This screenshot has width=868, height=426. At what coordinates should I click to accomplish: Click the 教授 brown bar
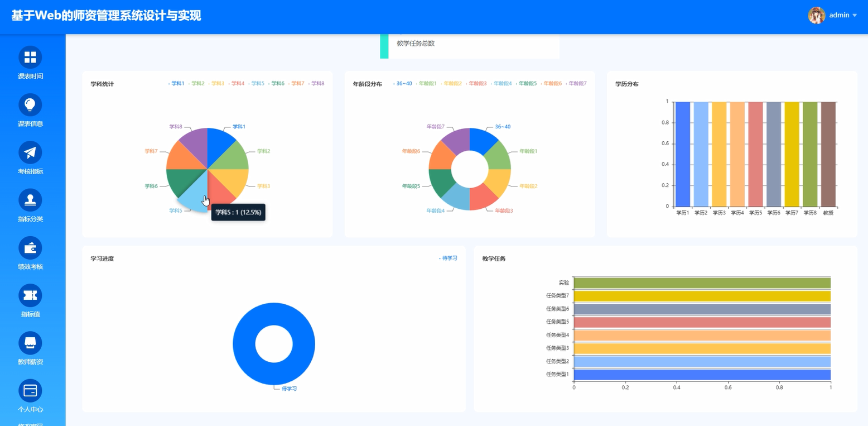(x=828, y=154)
